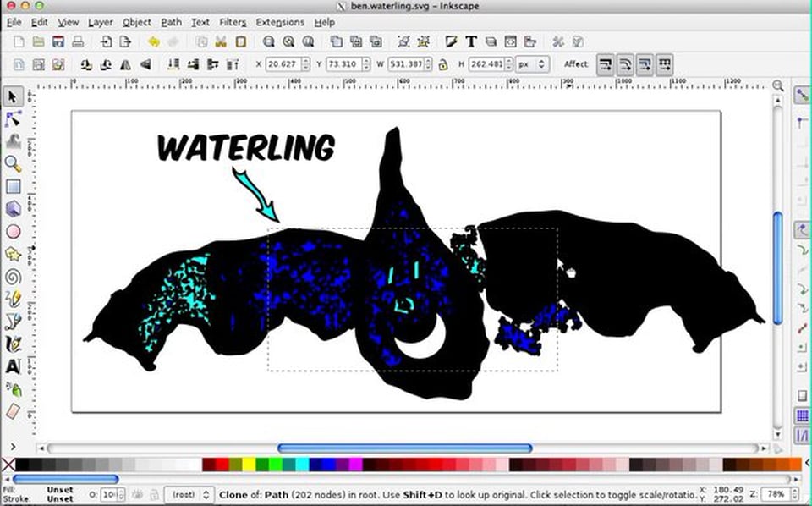Viewport: 812px width, 506px height.
Task: Lock the width and height ratio
Action: coord(442,63)
